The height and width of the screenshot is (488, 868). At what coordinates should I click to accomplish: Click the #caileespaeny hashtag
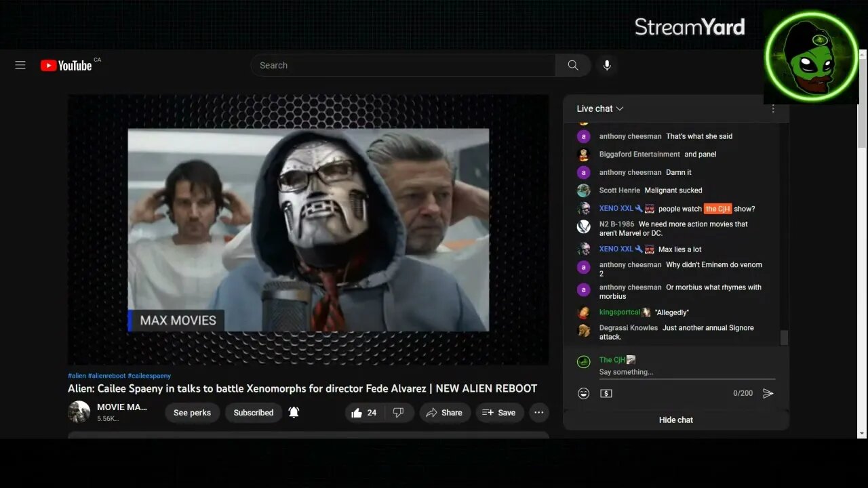coord(149,375)
